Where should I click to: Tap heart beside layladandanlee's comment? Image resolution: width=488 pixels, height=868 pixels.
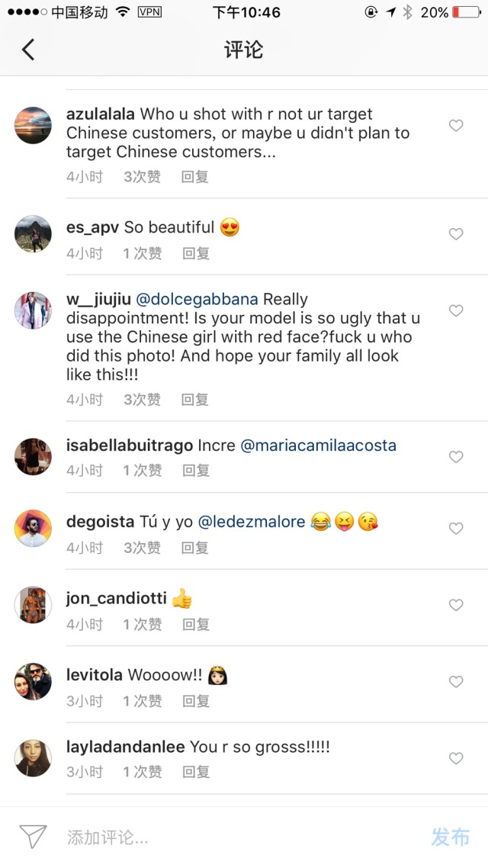456,758
